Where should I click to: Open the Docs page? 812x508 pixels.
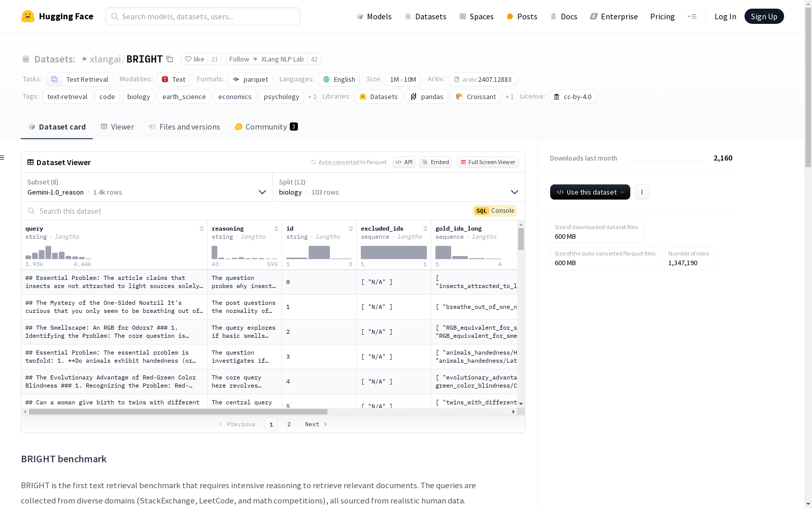pos(564,16)
